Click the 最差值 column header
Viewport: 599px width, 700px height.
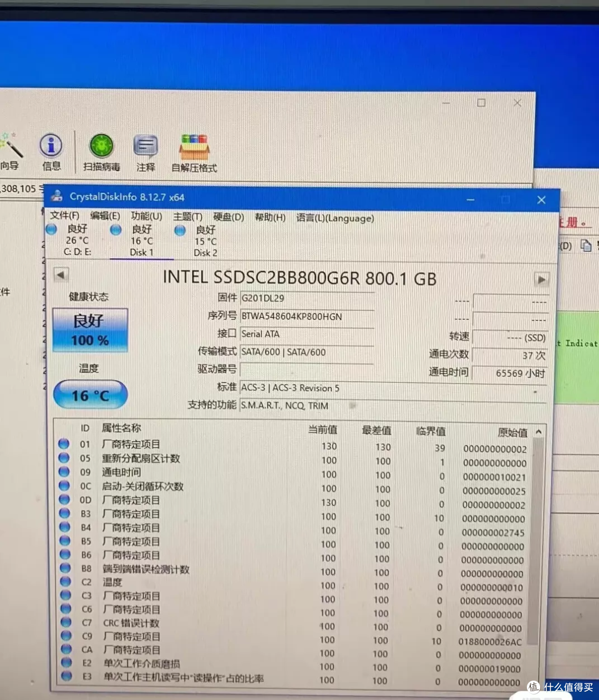click(377, 430)
